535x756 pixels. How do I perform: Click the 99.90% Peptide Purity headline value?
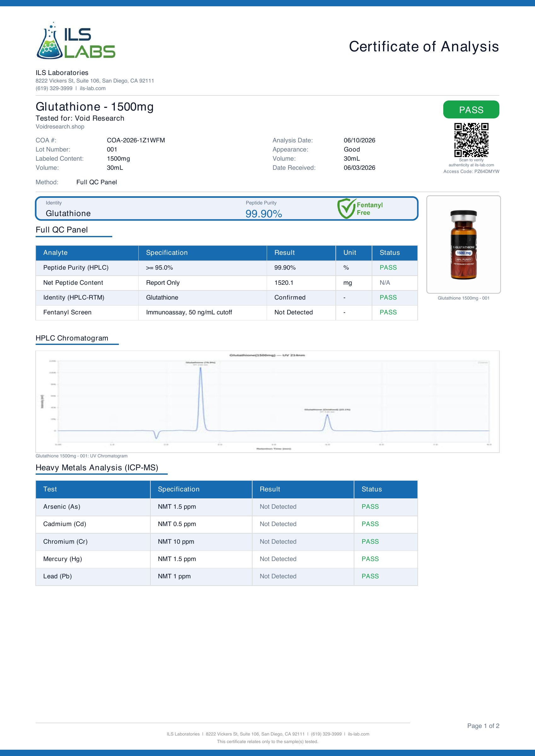[x=264, y=214]
